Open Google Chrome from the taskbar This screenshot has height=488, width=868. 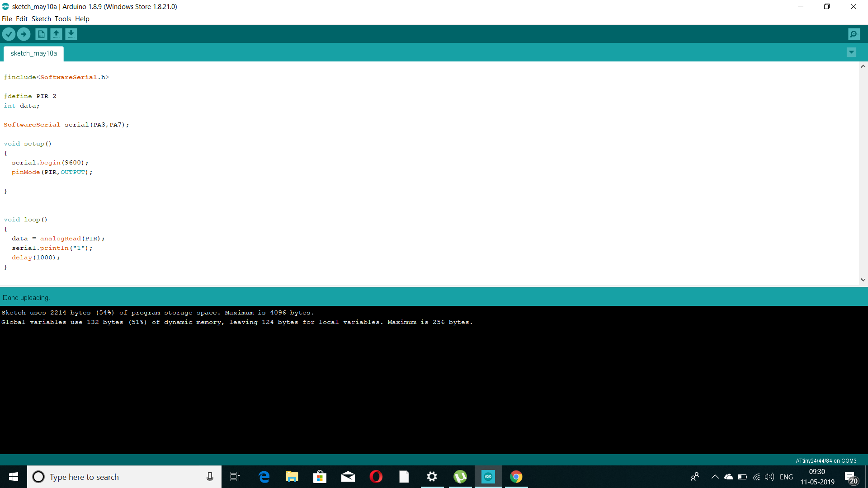(516, 477)
